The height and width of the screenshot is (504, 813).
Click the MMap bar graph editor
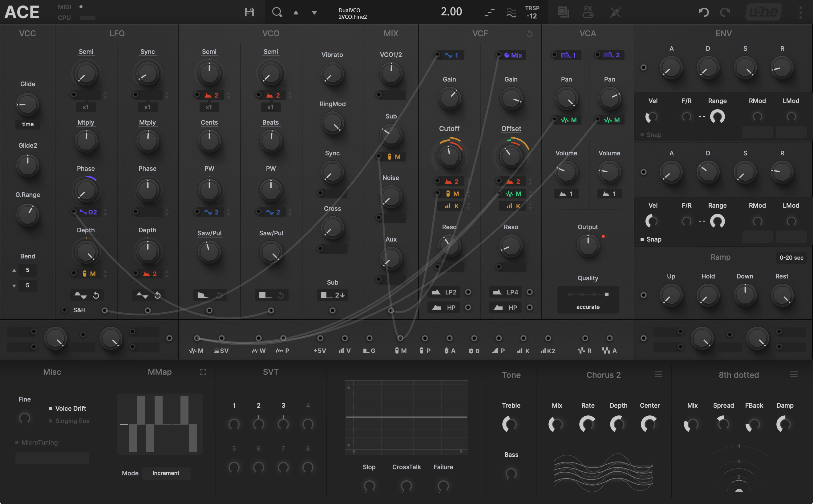pos(160,424)
